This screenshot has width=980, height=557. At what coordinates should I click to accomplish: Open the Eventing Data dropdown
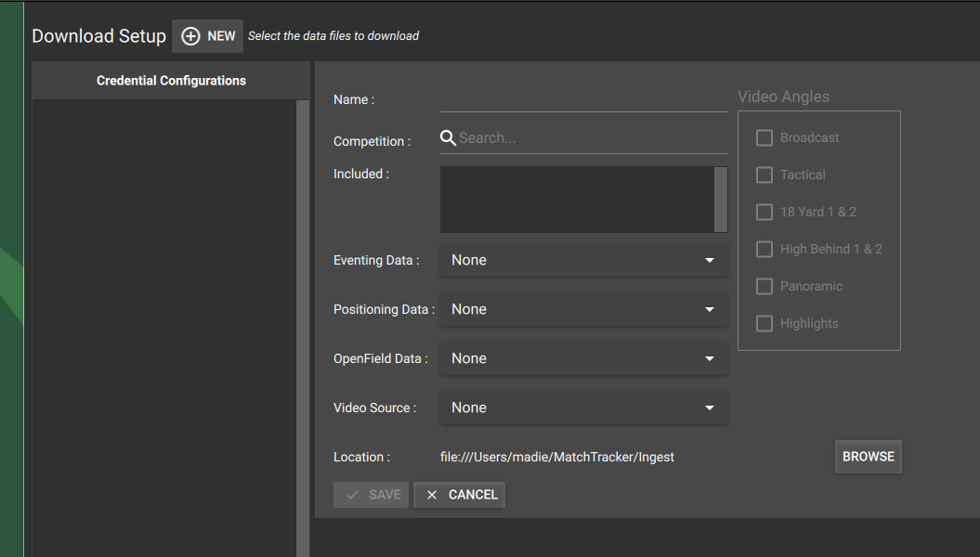coord(583,260)
